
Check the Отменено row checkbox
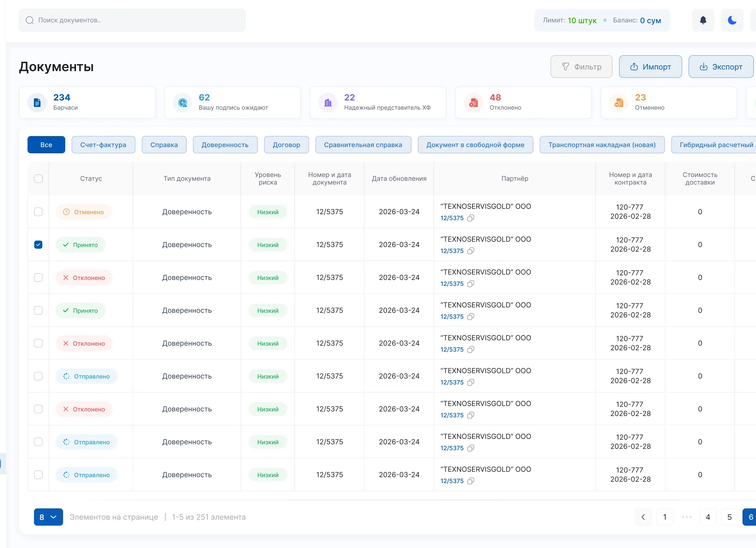(x=38, y=212)
